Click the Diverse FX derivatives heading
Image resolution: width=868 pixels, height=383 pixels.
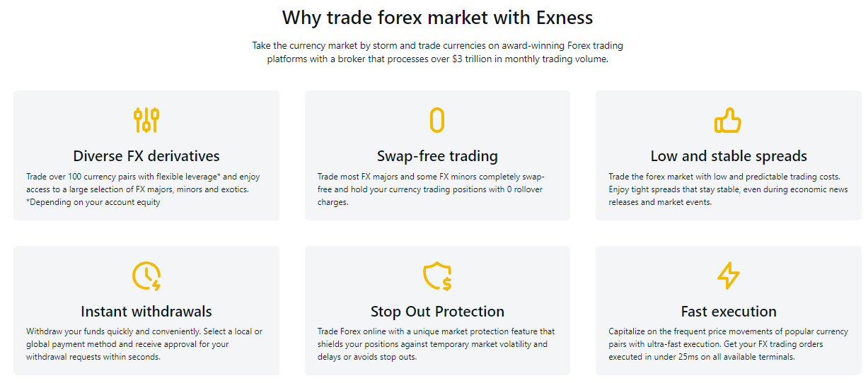click(x=146, y=156)
